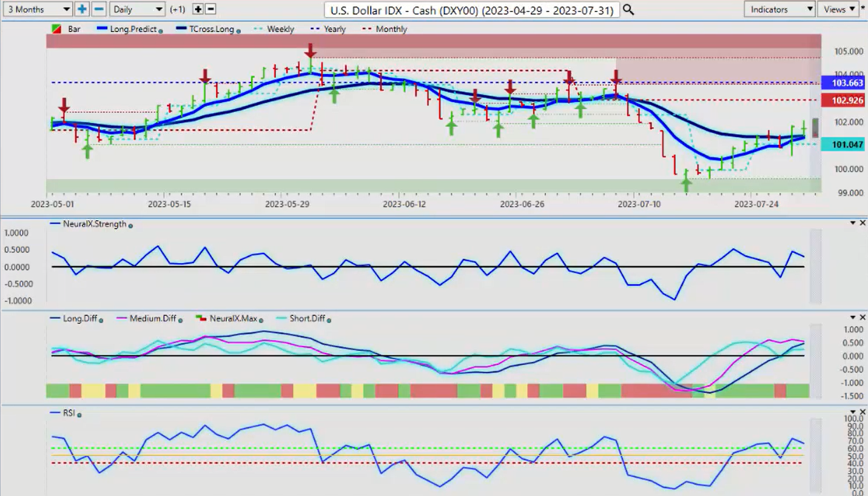Screen dimensions: 868x496
Task: Click the 2023-05-01 date axis label
Action: point(52,204)
